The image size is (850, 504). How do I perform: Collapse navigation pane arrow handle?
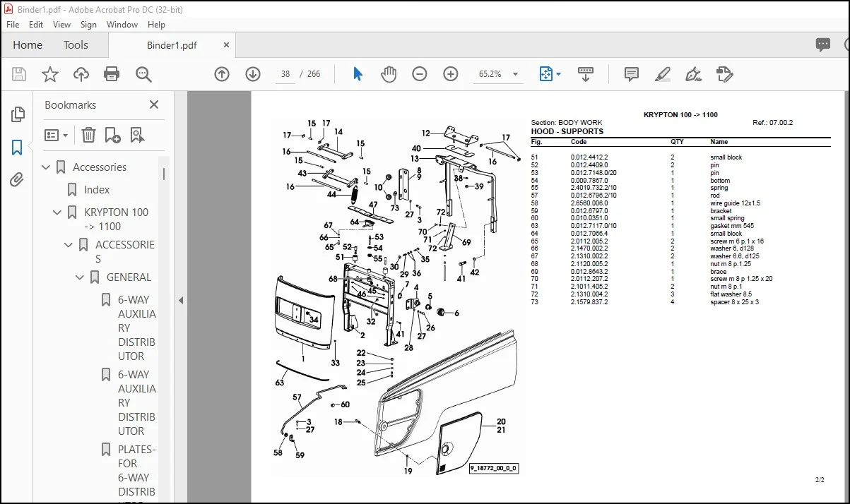click(x=181, y=300)
